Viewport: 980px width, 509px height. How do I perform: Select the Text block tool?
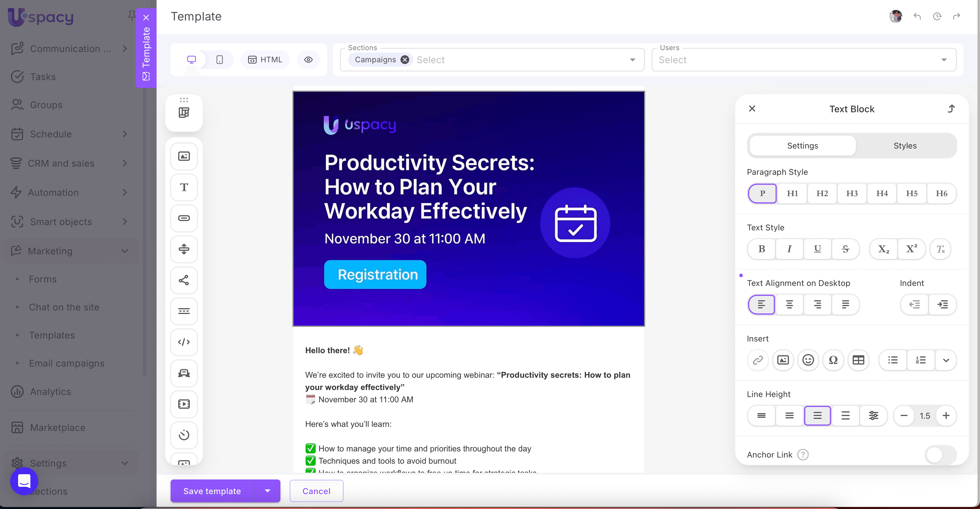pyautogui.click(x=184, y=187)
